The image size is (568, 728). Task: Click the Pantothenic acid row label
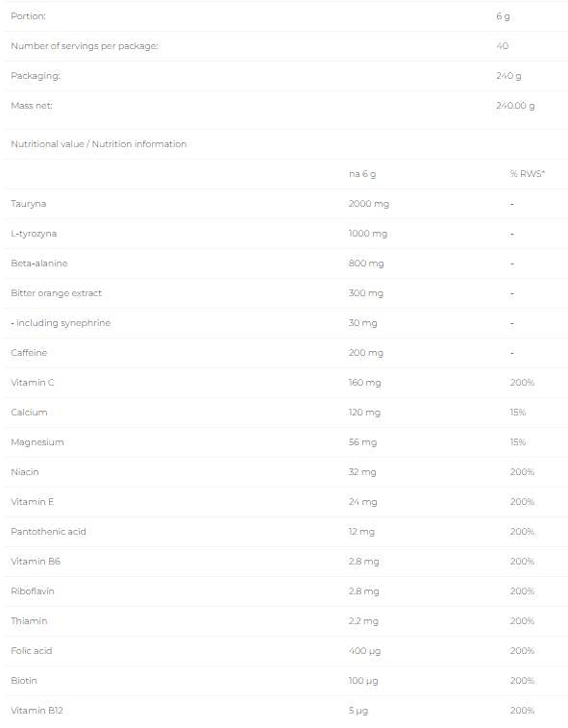tap(48, 532)
